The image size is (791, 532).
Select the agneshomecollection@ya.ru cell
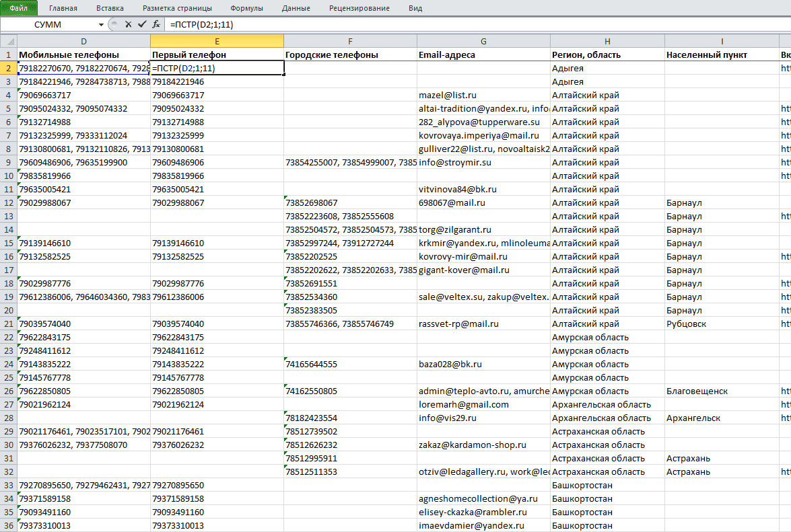[483, 499]
